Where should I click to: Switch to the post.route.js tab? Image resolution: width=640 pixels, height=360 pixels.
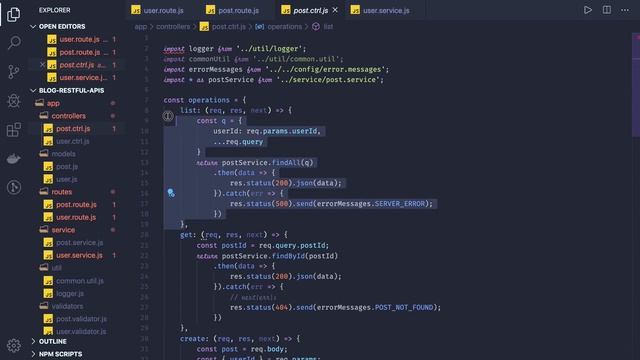pyautogui.click(x=233, y=10)
